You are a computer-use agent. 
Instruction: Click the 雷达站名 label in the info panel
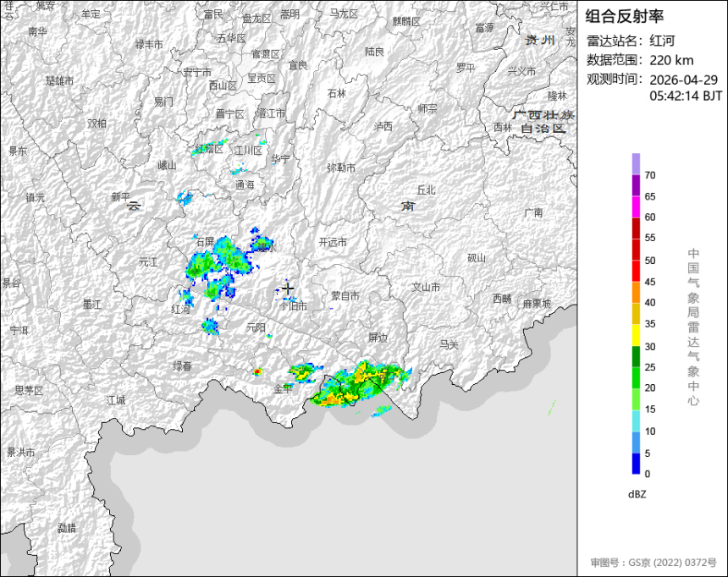click(615, 41)
